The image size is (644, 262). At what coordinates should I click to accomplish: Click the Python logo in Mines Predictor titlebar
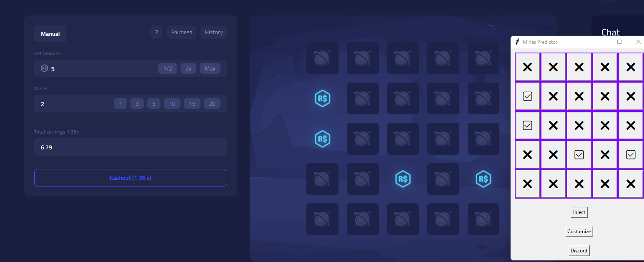pyautogui.click(x=517, y=42)
